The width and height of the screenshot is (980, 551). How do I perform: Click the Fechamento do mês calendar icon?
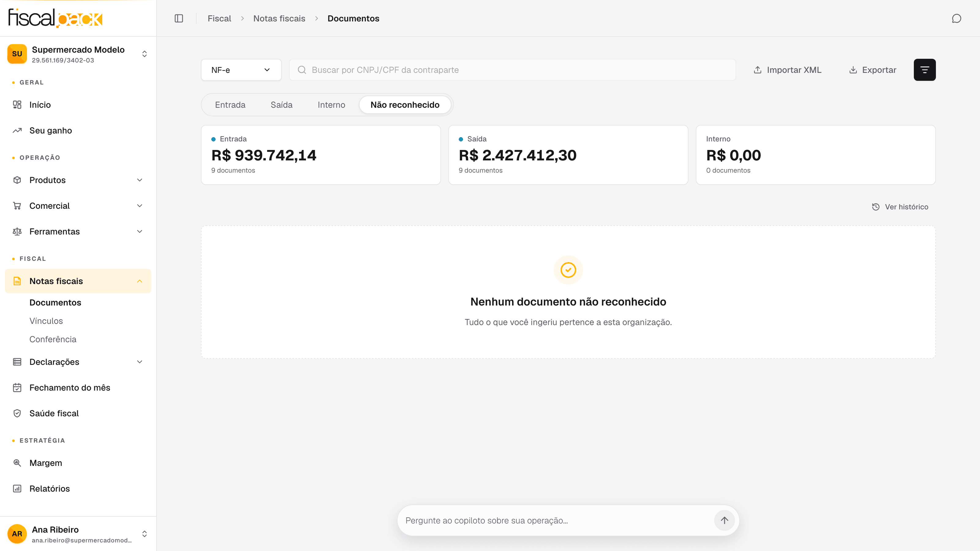17,388
